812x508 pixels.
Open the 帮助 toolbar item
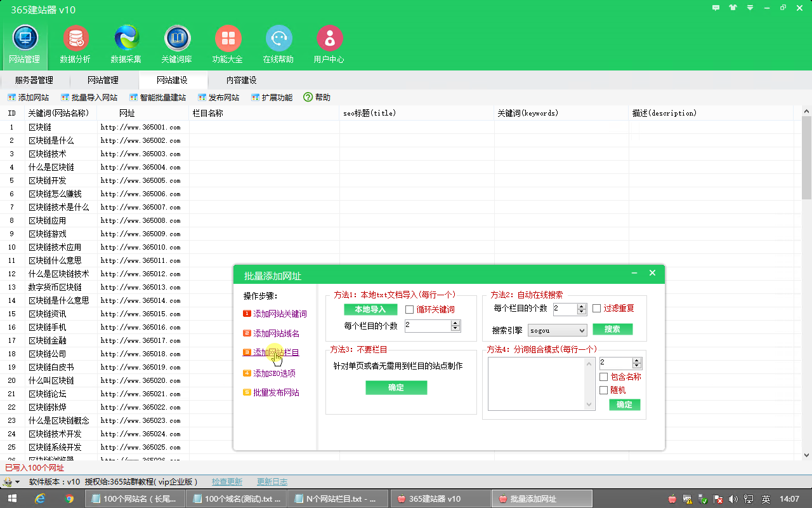317,98
